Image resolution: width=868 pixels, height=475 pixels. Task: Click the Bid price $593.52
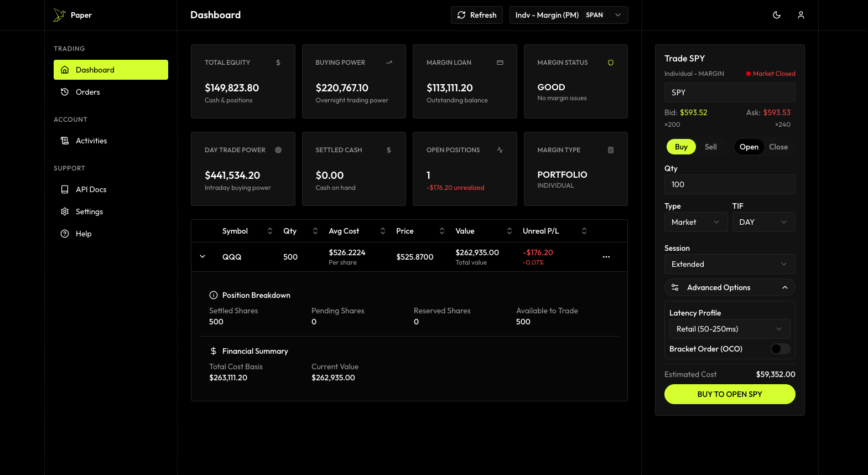tap(694, 112)
